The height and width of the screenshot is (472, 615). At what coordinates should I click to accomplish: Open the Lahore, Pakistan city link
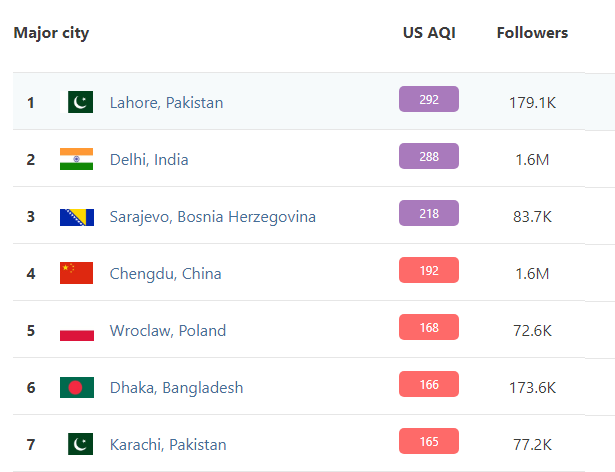point(166,102)
